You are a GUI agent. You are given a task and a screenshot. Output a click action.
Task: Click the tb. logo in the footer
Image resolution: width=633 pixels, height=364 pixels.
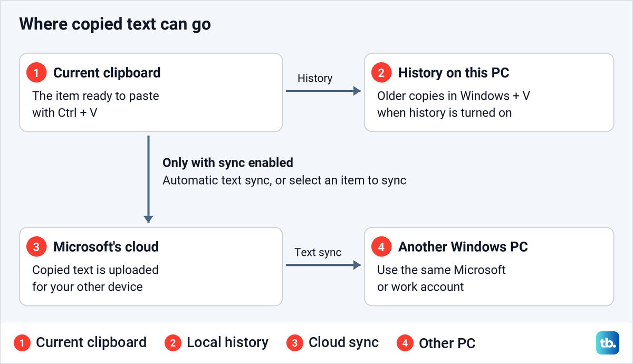pyautogui.click(x=607, y=342)
